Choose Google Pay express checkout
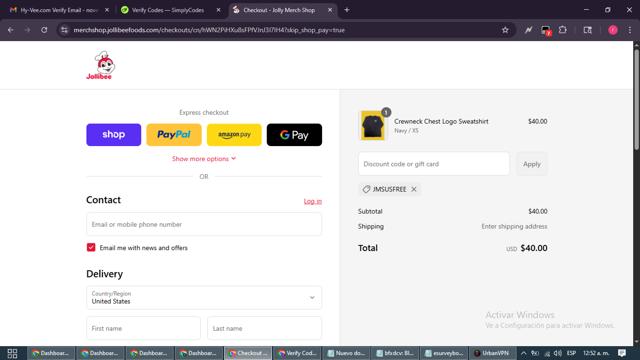 294,135
